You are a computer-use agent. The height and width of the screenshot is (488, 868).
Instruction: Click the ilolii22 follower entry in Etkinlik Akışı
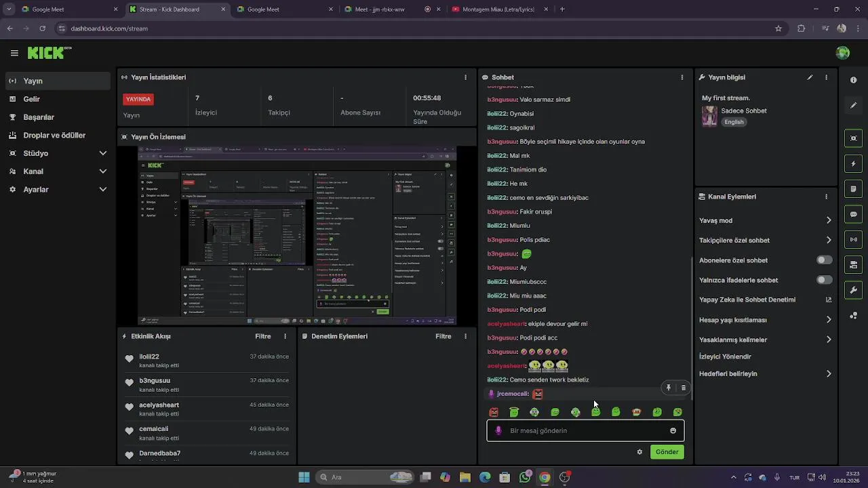[x=207, y=361]
